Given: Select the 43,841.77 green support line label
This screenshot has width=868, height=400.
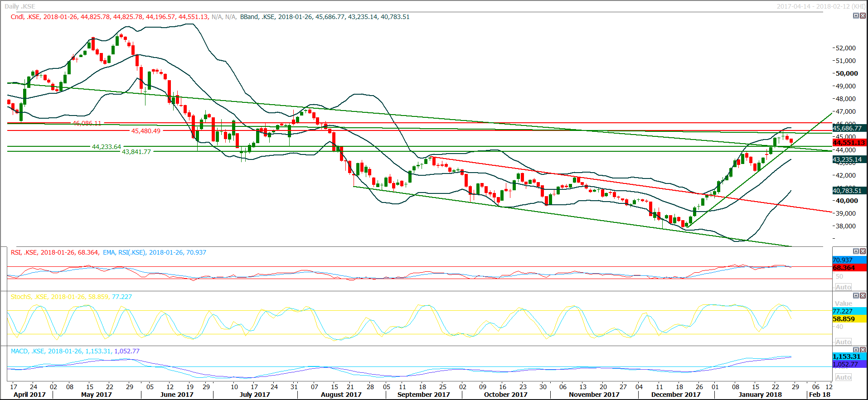Looking at the screenshot, I should 136,152.
